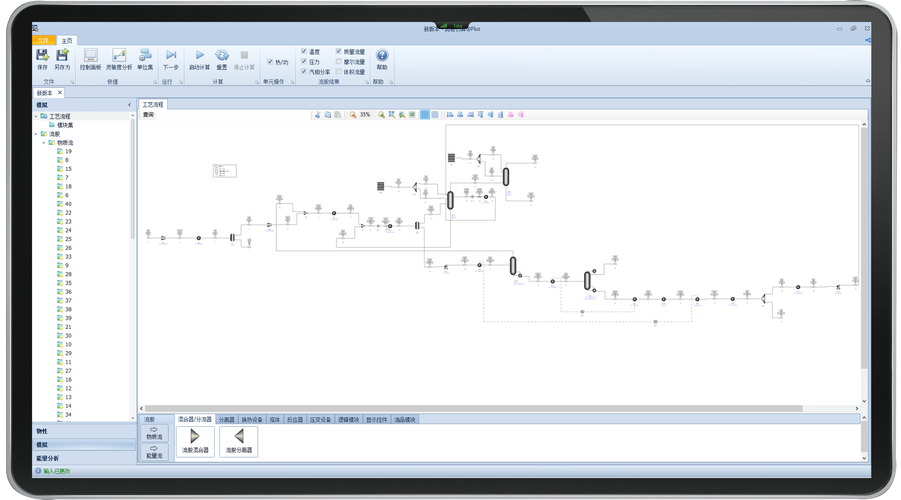Click the 保存 save icon
The image size is (901, 500).
coord(43,55)
